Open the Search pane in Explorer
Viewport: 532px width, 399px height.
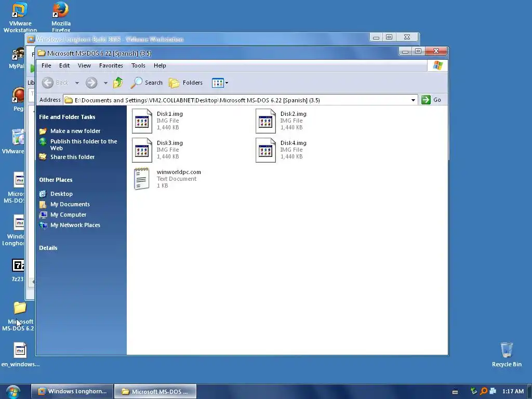click(x=147, y=83)
